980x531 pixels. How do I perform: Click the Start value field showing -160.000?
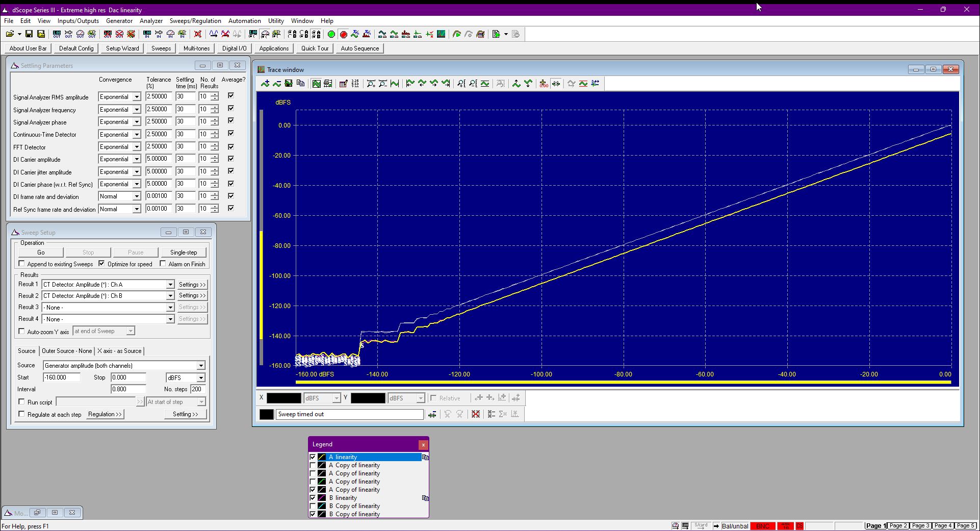[62, 377]
